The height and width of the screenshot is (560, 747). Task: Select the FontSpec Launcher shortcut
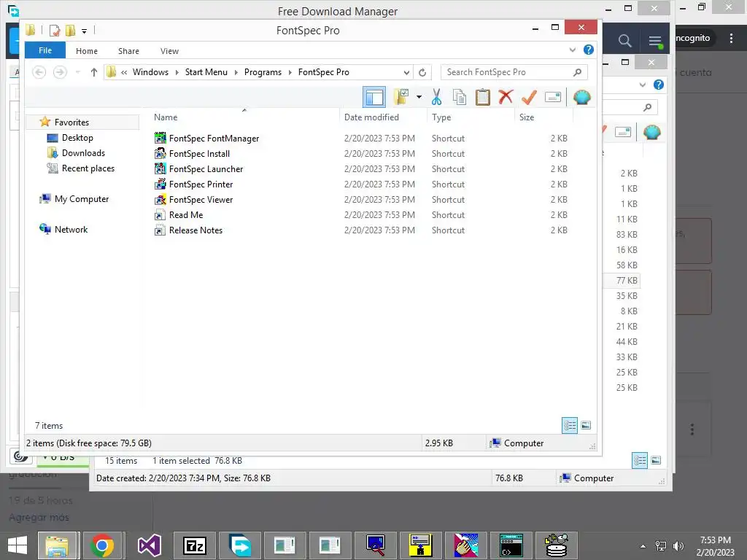pyautogui.click(x=206, y=169)
